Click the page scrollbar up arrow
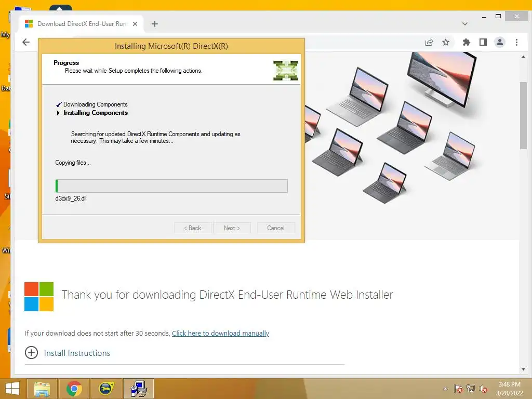Image resolution: width=532 pixels, height=399 pixels. click(523, 57)
